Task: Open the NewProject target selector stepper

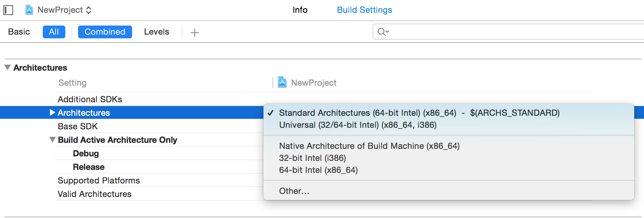Action: pyautogui.click(x=89, y=10)
